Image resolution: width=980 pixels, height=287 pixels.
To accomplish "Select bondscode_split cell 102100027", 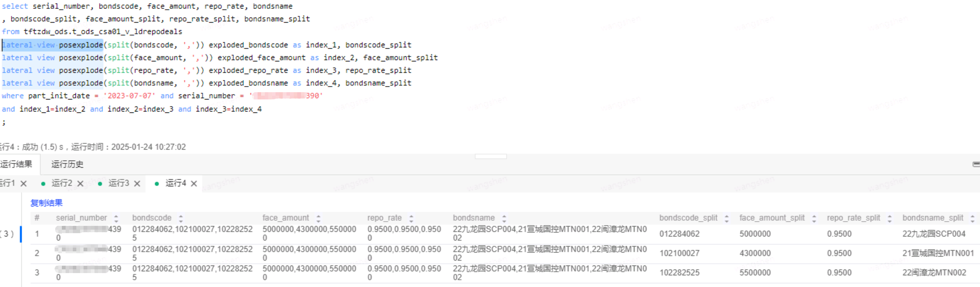I will [680, 253].
